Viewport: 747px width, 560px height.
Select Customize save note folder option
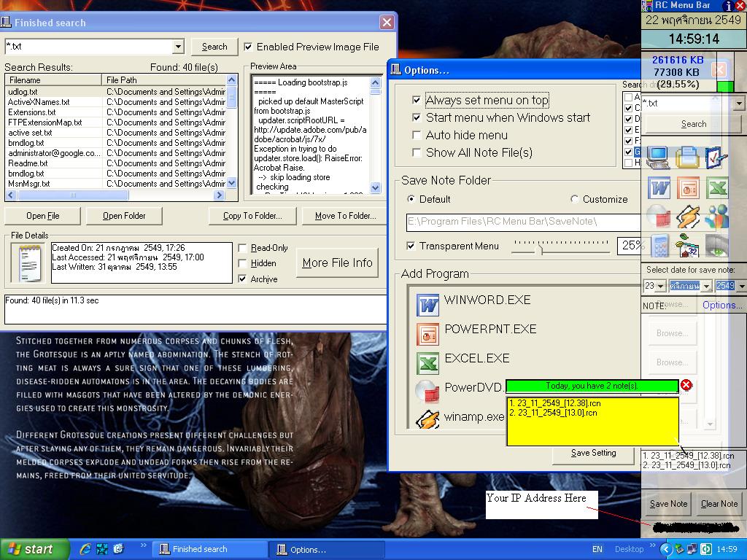(575, 199)
